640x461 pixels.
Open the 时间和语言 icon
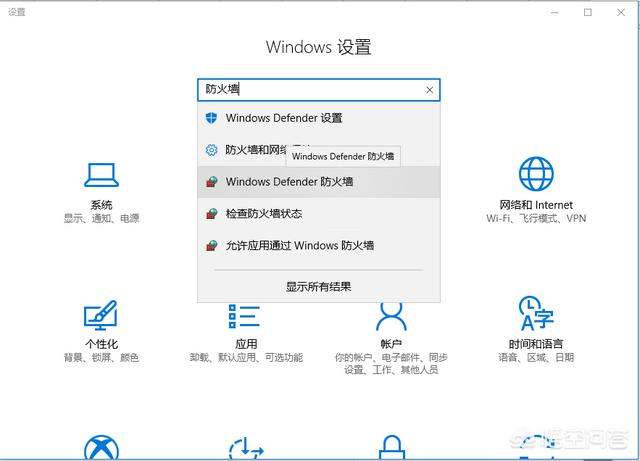536,314
